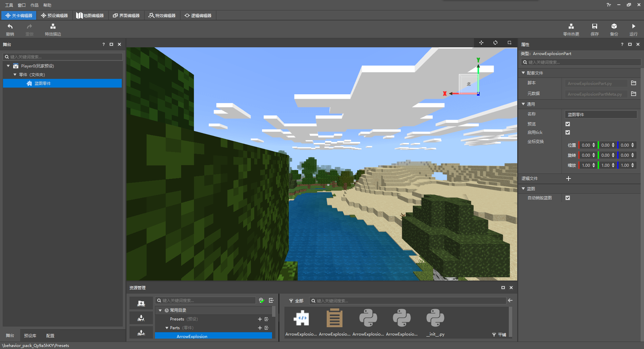The height and width of the screenshot is (349, 644).
Task: Switch to the 逻辑编辑器 tab
Action: coord(198,15)
